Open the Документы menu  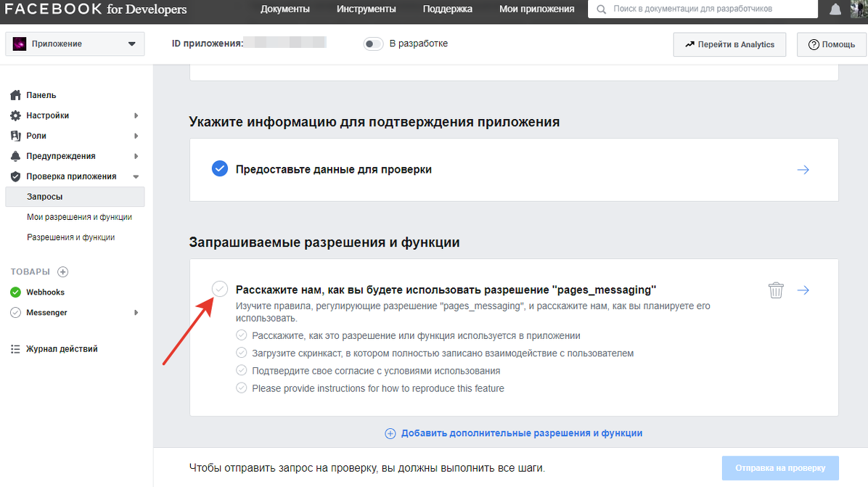[285, 9]
